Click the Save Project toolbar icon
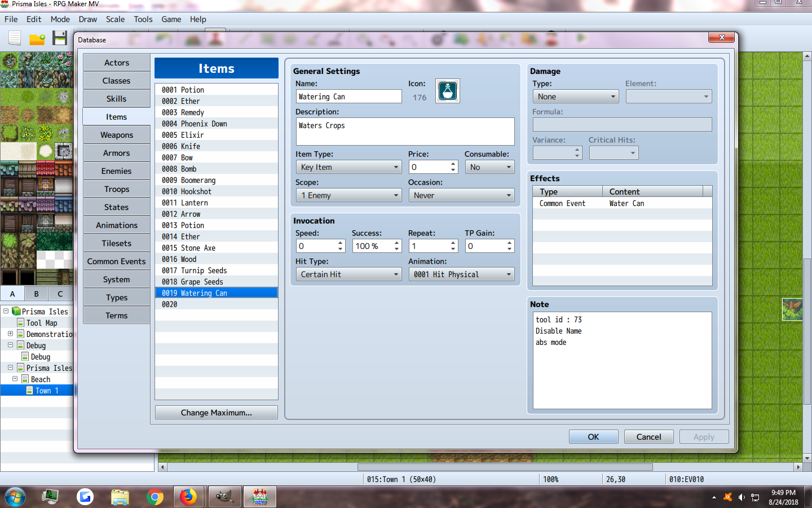Image resolution: width=812 pixels, height=508 pixels. pos(60,38)
